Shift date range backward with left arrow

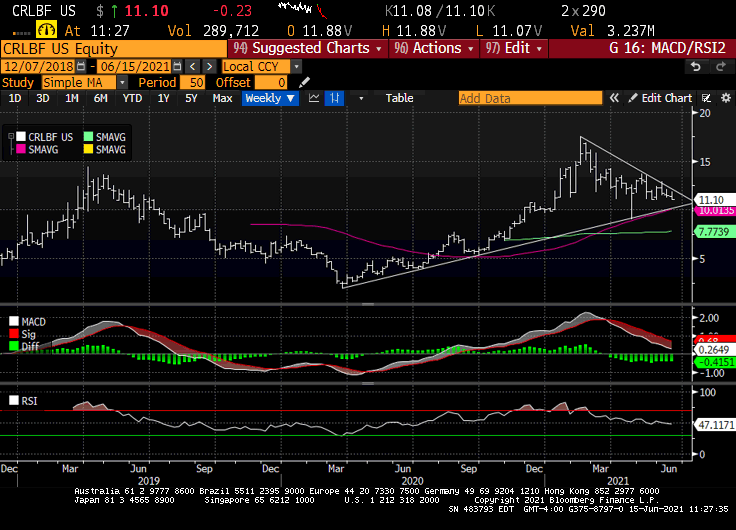click(192, 67)
